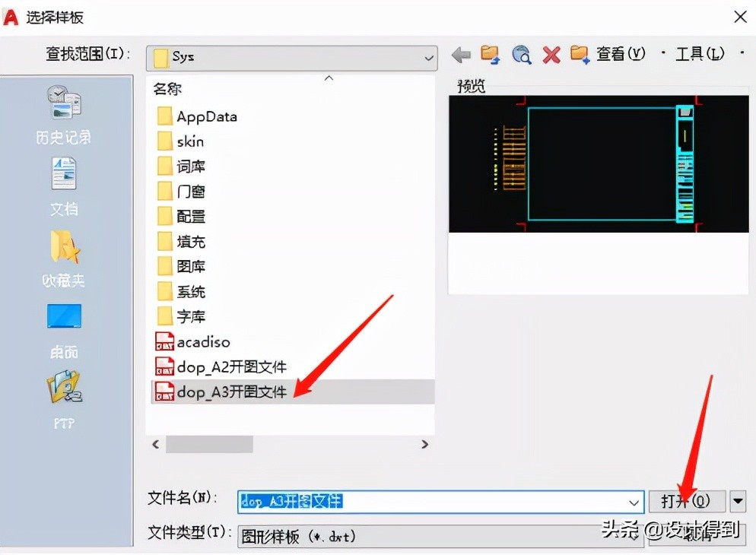Click the Create New Folder icon
The width and height of the screenshot is (756, 555).
click(580, 53)
